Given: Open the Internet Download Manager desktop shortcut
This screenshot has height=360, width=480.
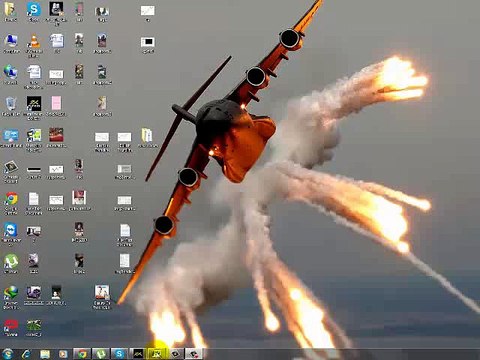Looking at the screenshot, I should [x=11, y=293].
